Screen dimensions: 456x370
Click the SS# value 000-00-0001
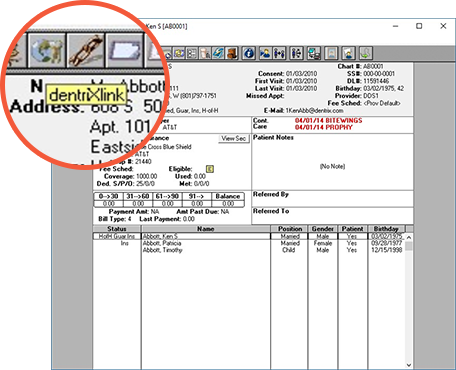point(379,74)
